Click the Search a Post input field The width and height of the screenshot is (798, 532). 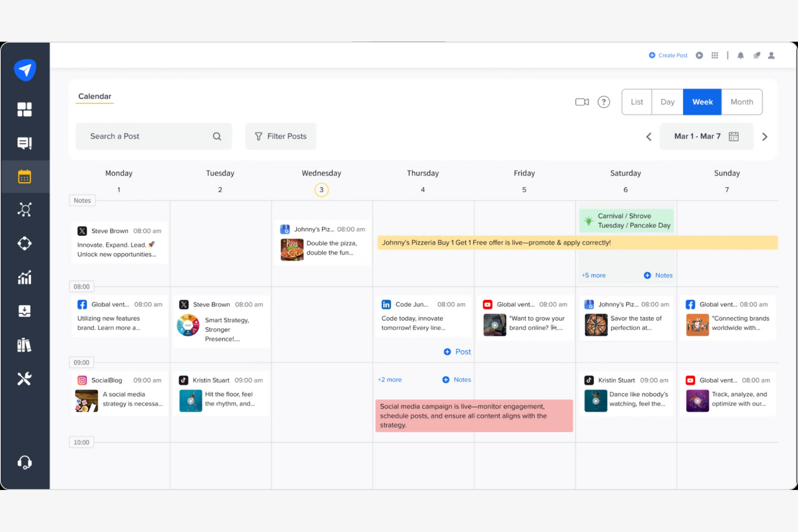(x=146, y=136)
